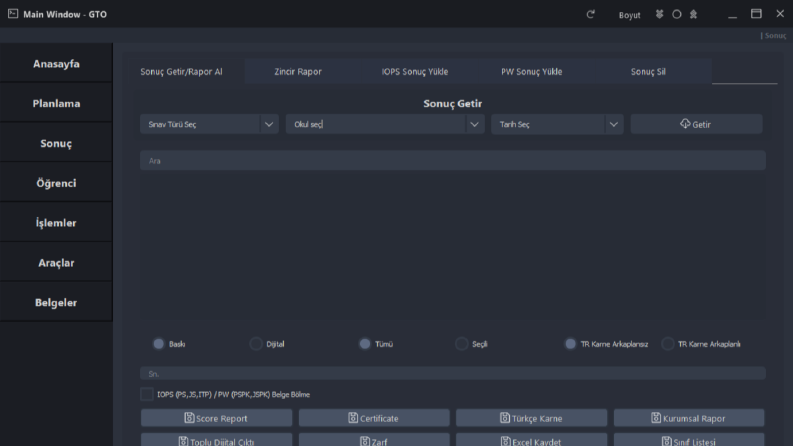793x446 pixels.
Task: Select TR Karne Arkaplanlı radio option
Action: [668, 344]
